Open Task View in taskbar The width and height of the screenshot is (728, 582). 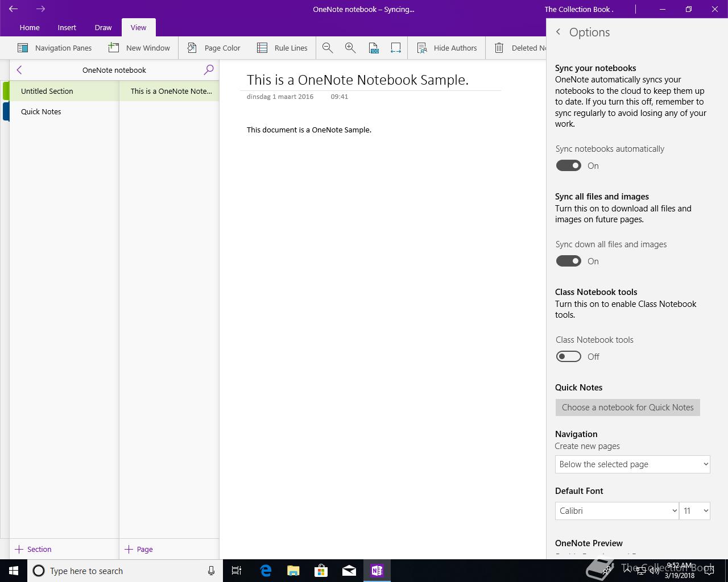pos(237,571)
